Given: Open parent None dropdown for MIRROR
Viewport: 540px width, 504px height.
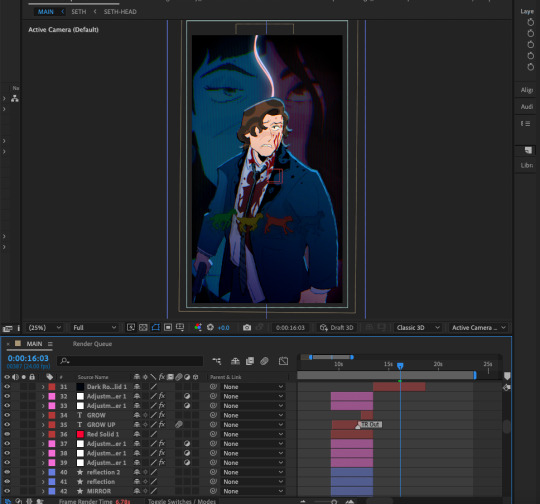Looking at the screenshot, I should point(253,491).
